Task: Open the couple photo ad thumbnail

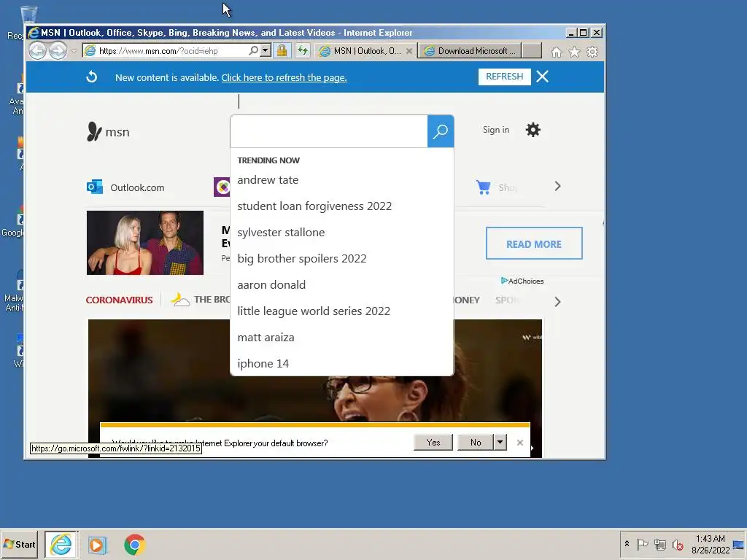Action: coord(145,243)
